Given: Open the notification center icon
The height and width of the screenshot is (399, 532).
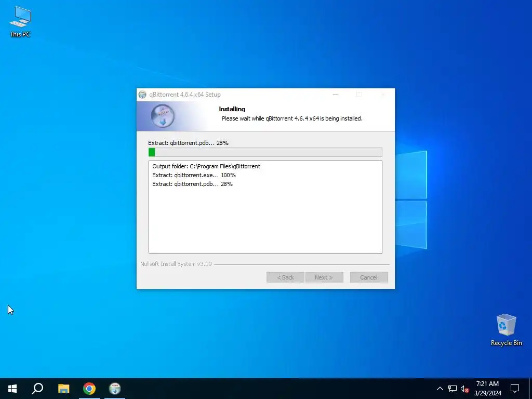Looking at the screenshot, I should pos(515,389).
